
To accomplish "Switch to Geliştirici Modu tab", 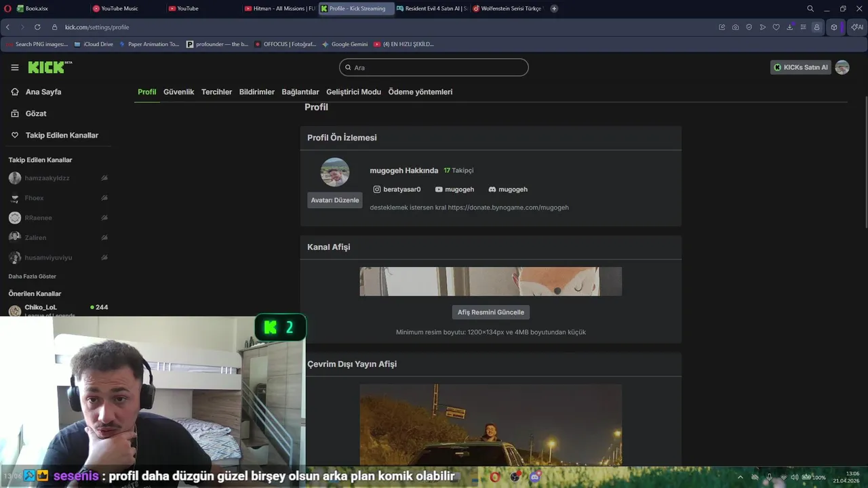I will (353, 91).
